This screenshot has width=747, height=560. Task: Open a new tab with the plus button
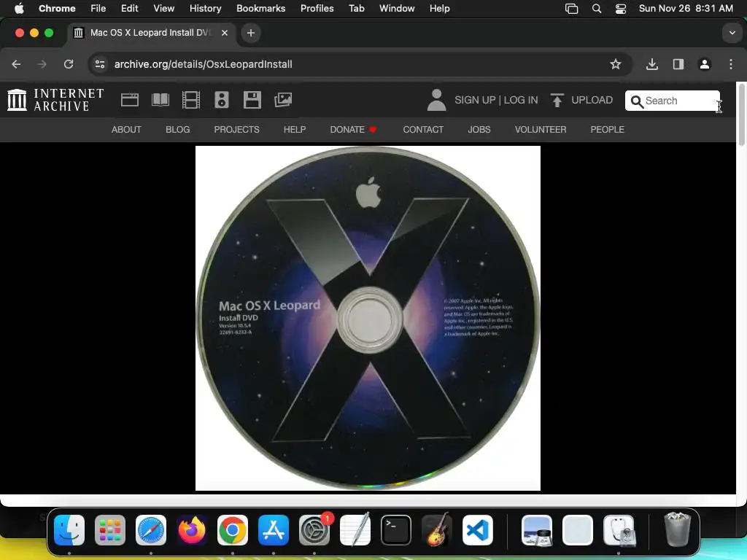pyautogui.click(x=251, y=33)
